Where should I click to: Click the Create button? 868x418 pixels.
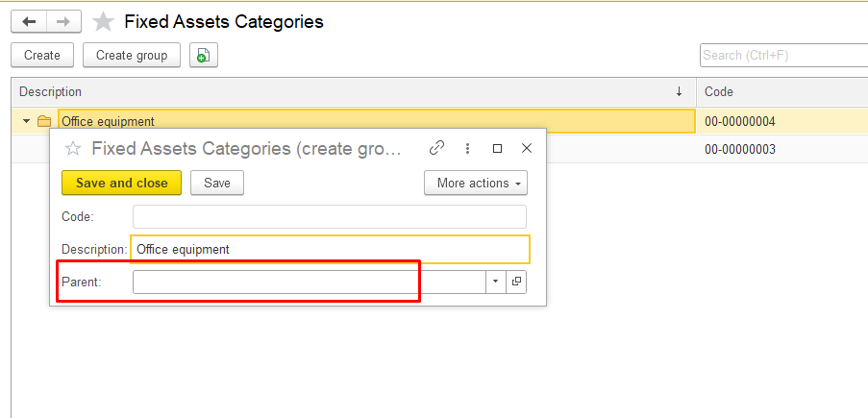click(x=42, y=55)
